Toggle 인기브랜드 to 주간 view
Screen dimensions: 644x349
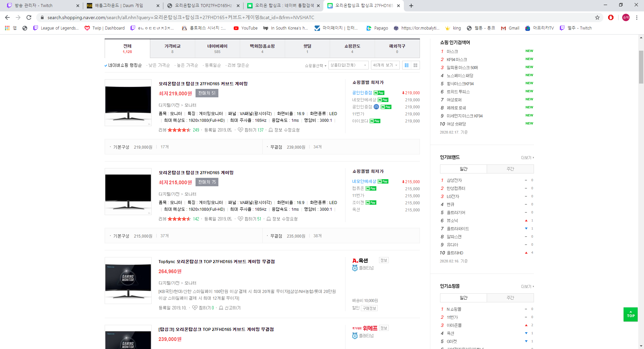tap(510, 169)
